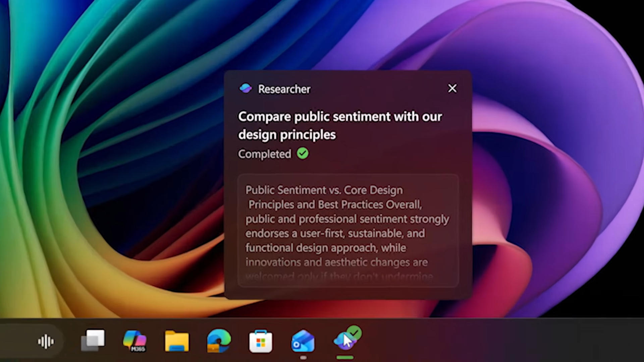Toggle the Outlook running indicator
Viewport: 644px width, 362px height.
pyautogui.click(x=303, y=357)
